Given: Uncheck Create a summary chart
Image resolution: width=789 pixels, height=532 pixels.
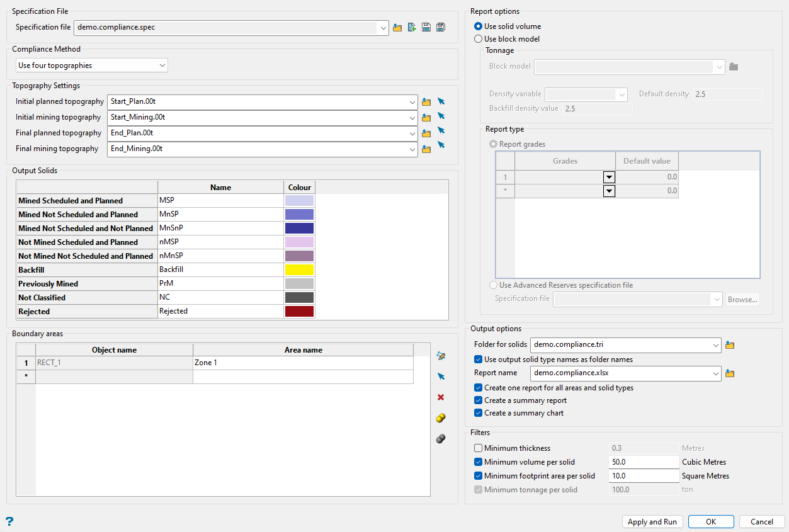Looking at the screenshot, I should pos(479,413).
